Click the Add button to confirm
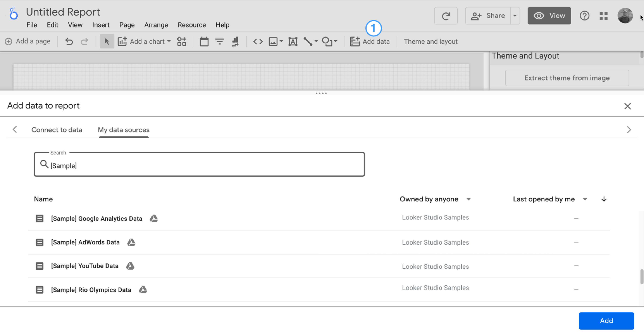Image resolution: width=644 pixels, height=332 pixels. point(606,320)
